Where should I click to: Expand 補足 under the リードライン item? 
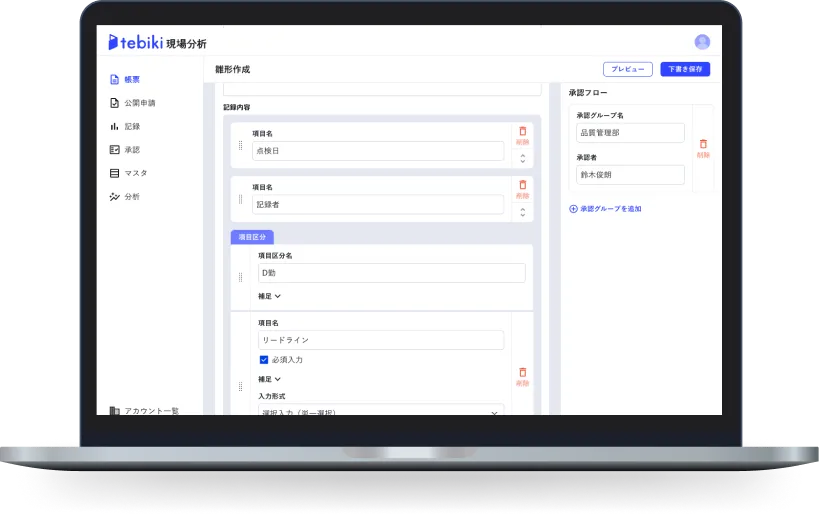click(270, 379)
